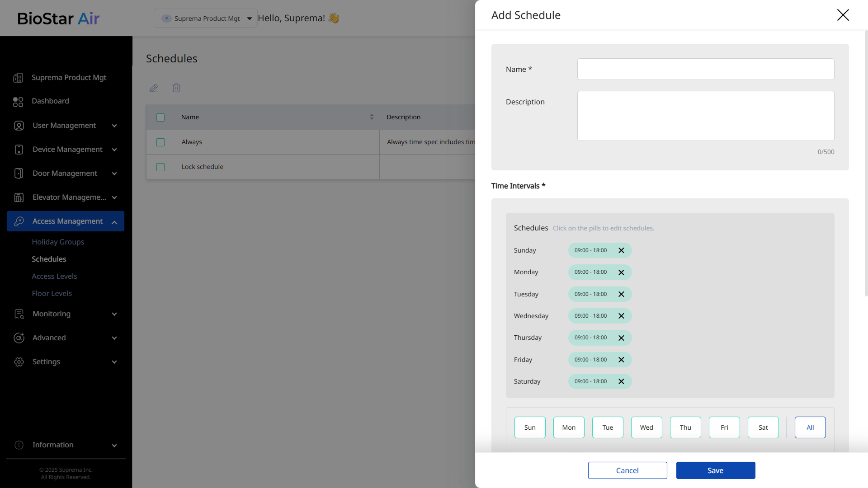The height and width of the screenshot is (488, 868).
Task: Click the Dashboard sidebar icon
Action: tap(18, 102)
